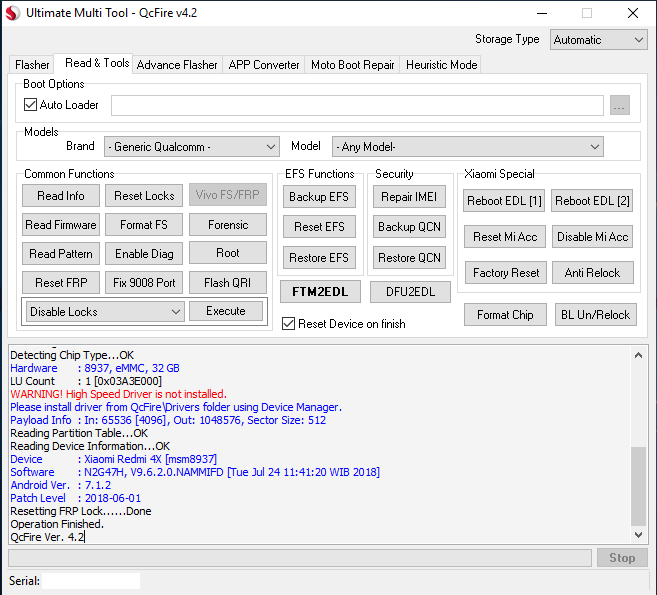
Task: Click the Xiaomi Redmi 4X device line
Action: pyautogui.click(x=114, y=459)
